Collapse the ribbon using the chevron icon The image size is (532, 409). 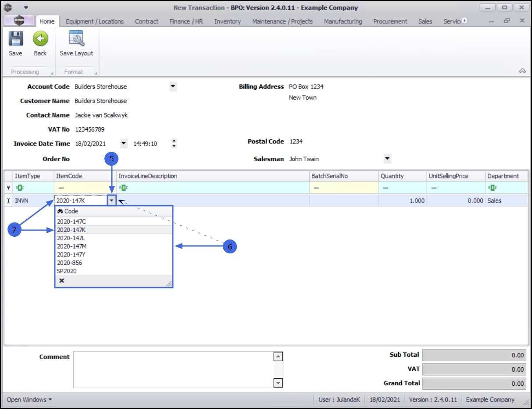[x=522, y=71]
